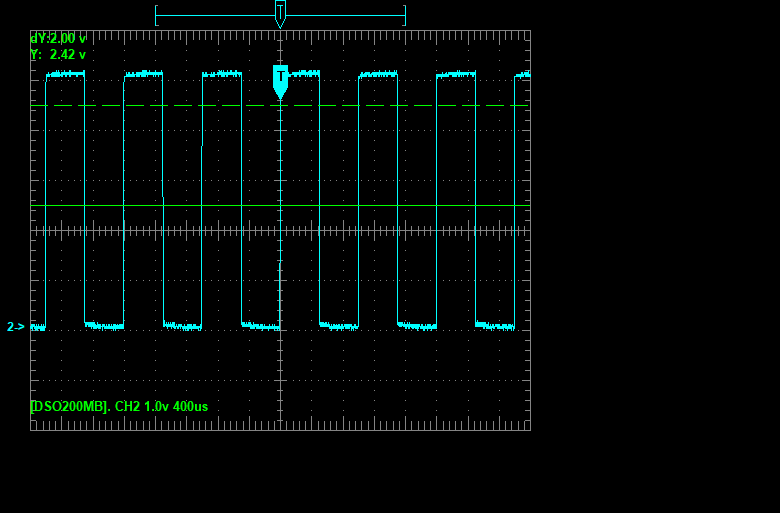
Task: Click the first high pulse top of the waveform
Action: tap(65, 74)
